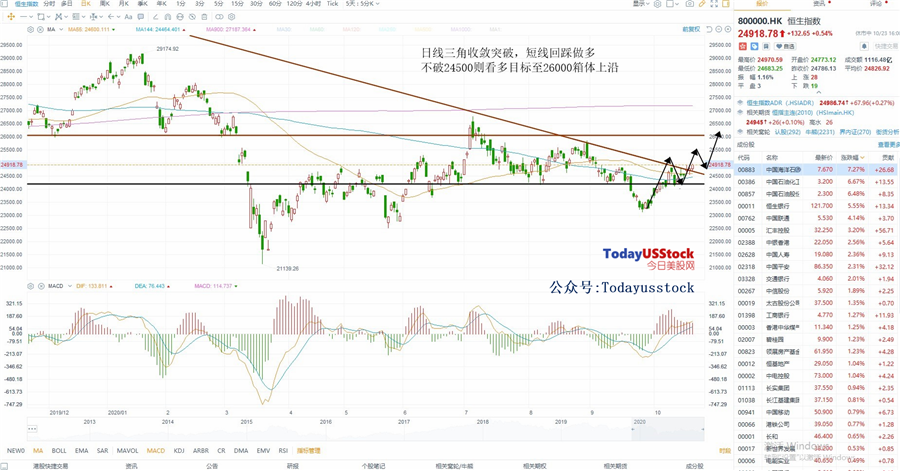Open the 评论 comments tab
The image size is (900, 471).
pyautogui.click(x=875, y=3)
